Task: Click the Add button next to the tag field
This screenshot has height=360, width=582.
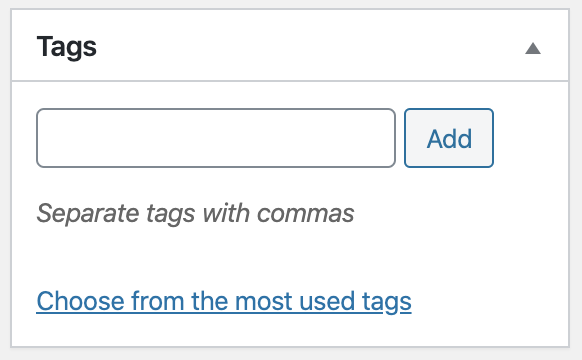Action: 449,138
